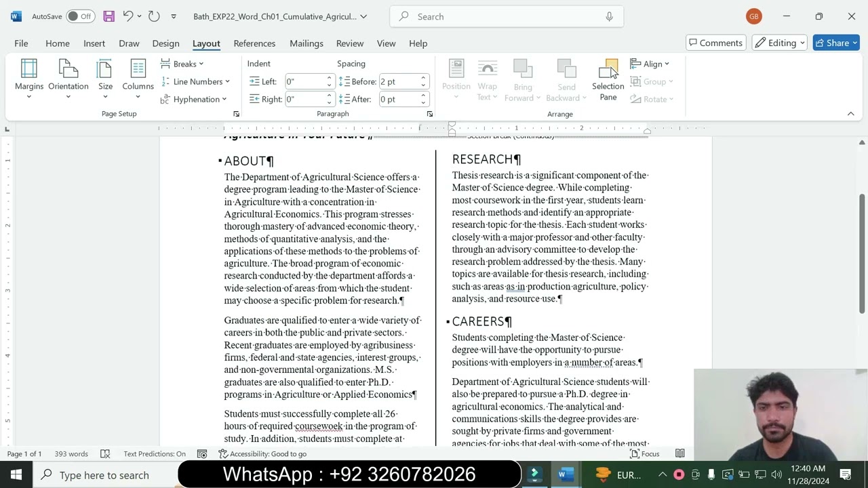Switch to the View tab

click(386, 43)
